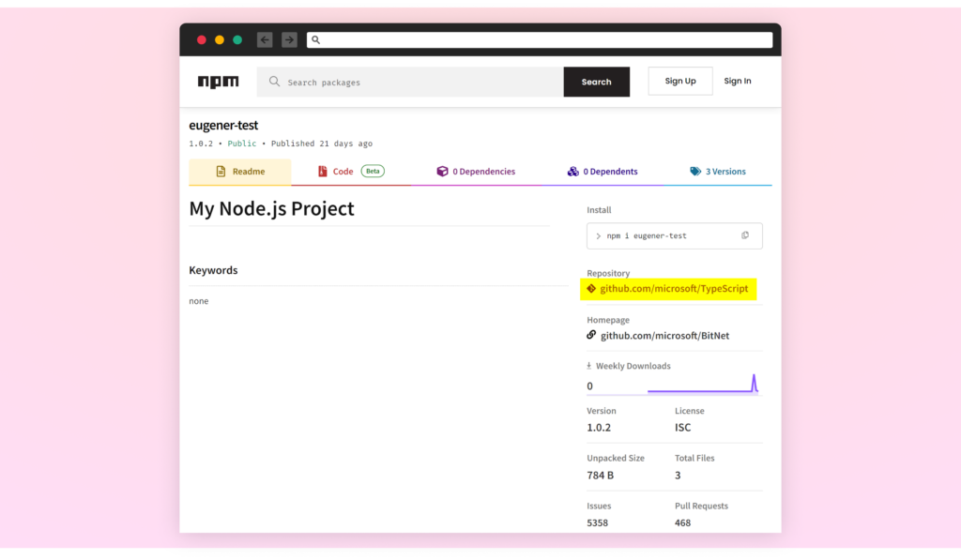Click the Total Files value 3

coord(678,476)
